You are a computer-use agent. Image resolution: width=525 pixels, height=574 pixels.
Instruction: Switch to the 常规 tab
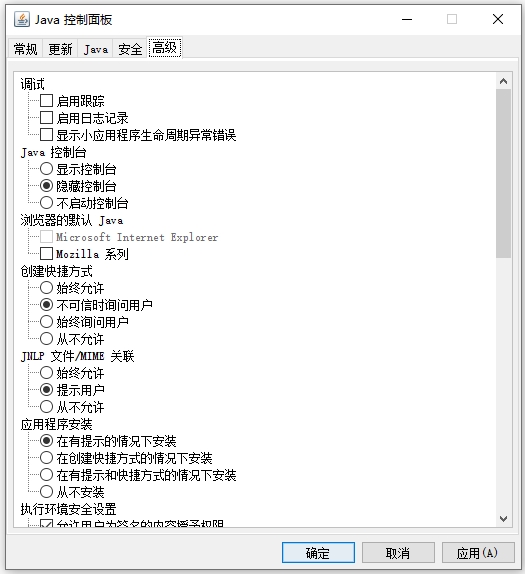25,49
